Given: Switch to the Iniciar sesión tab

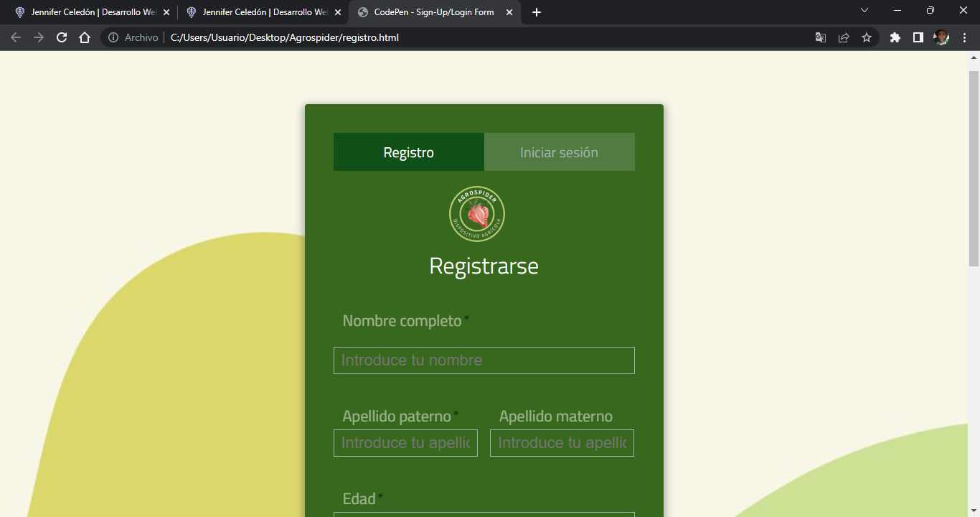Looking at the screenshot, I should pyautogui.click(x=559, y=152).
